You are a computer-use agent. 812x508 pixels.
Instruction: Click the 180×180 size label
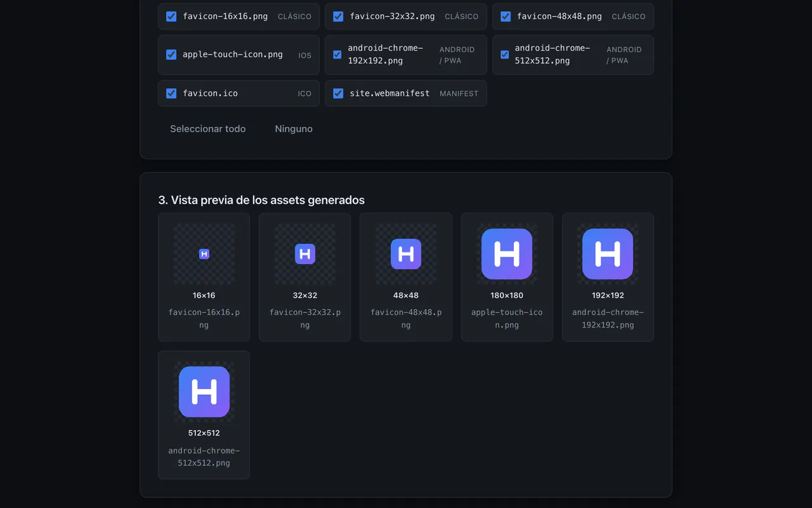pos(507,295)
